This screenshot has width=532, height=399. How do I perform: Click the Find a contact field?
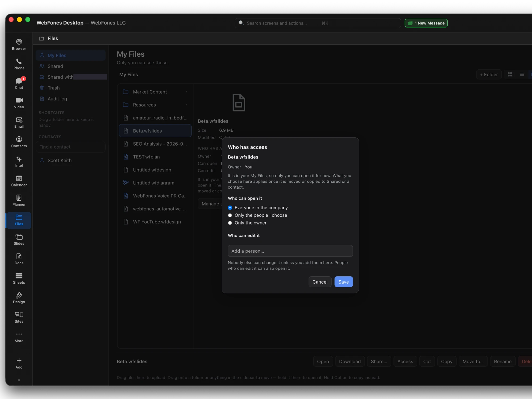pos(70,147)
